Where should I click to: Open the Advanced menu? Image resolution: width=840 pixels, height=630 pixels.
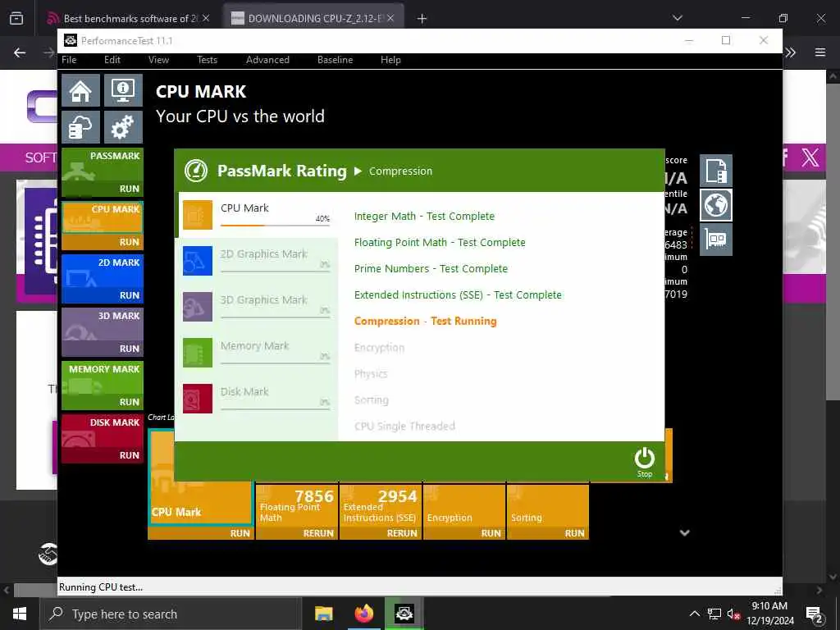click(x=267, y=59)
